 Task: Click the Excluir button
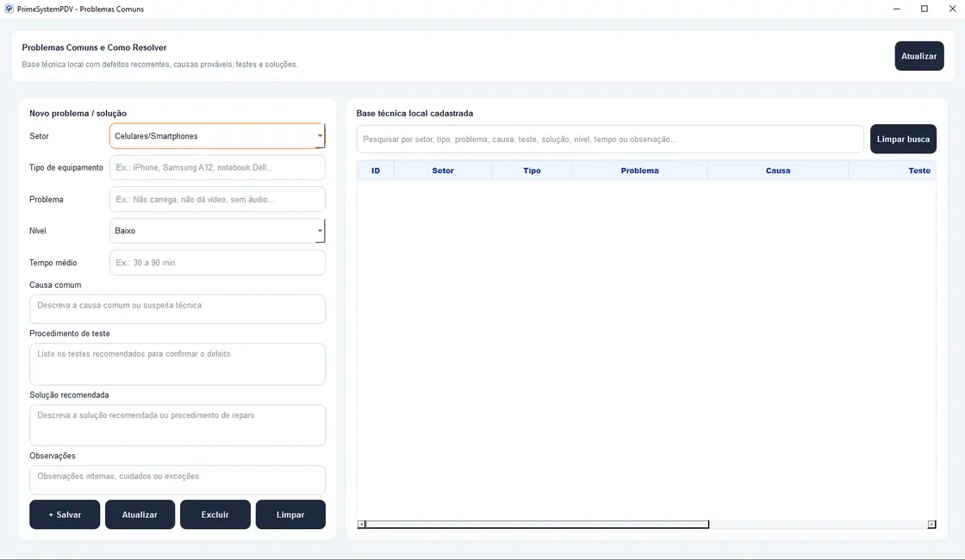pyautogui.click(x=215, y=514)
